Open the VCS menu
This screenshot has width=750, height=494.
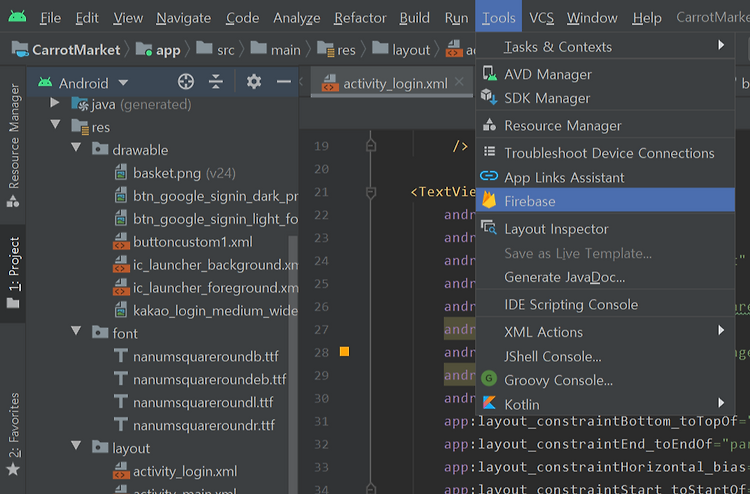(x=541, y=18)
